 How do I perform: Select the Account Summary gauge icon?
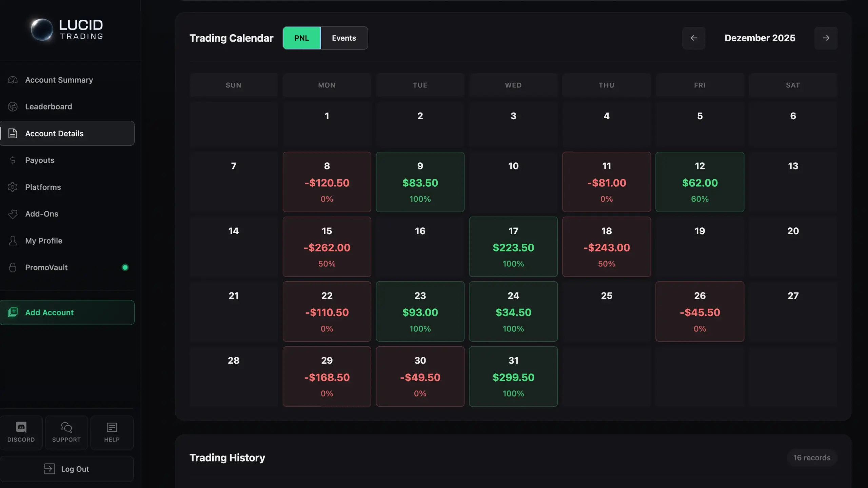(x=13, y=80)
